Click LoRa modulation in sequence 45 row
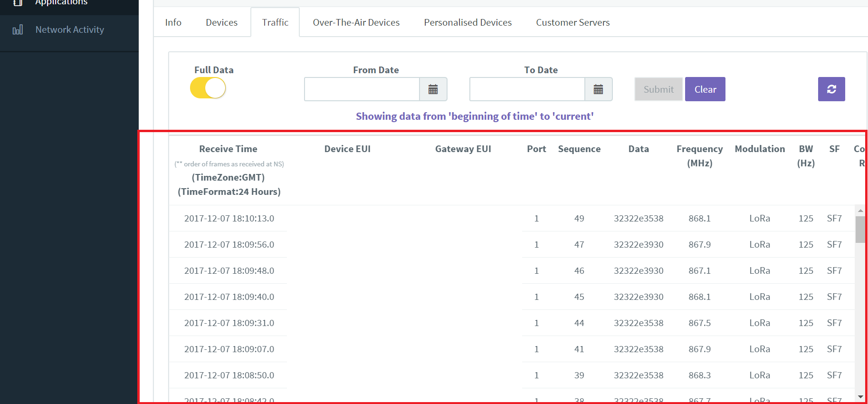Viewport: 868px width, 404px height. tap(760, 297)
